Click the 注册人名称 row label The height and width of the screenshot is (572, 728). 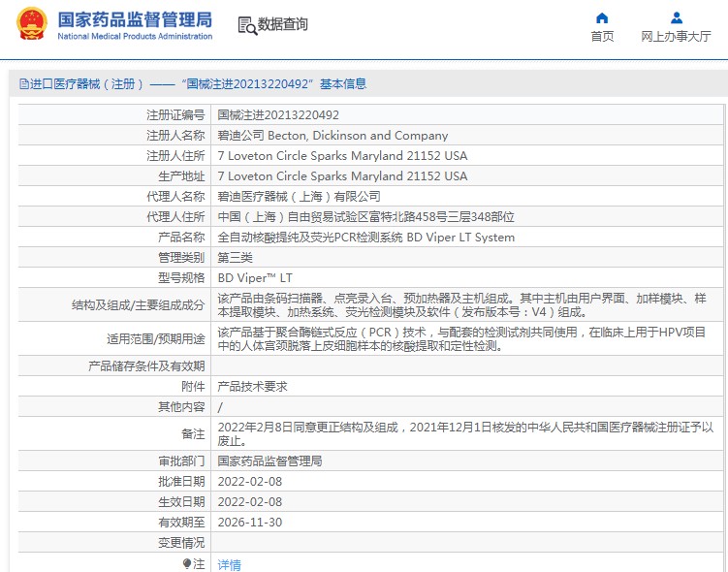[x=175, y=136]
